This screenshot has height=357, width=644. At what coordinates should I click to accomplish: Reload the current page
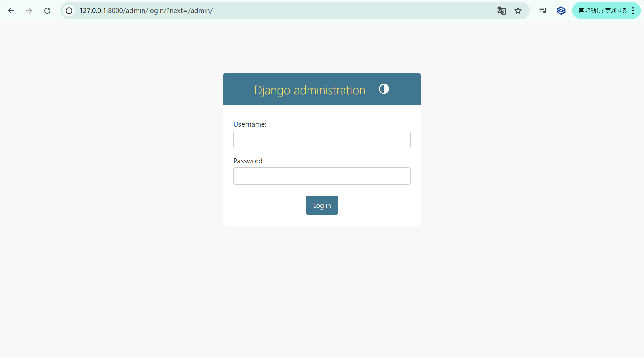coord(47,11)
